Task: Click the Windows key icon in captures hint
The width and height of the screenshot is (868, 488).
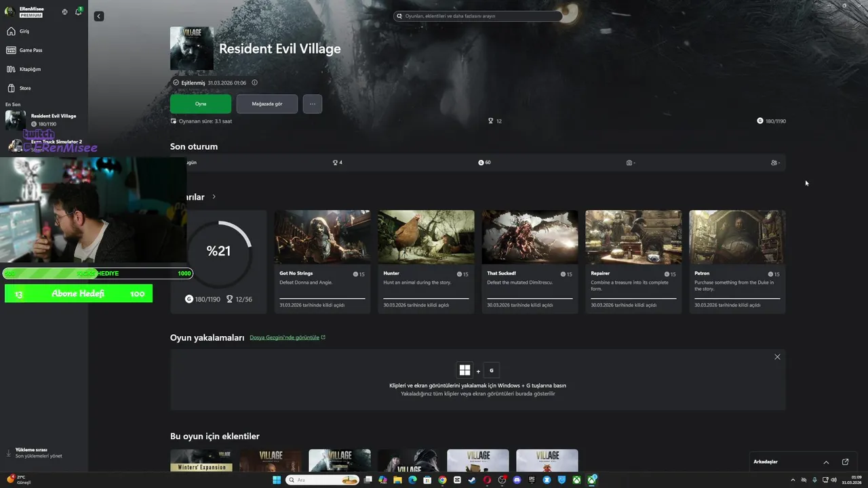Action: click(465, 370)
